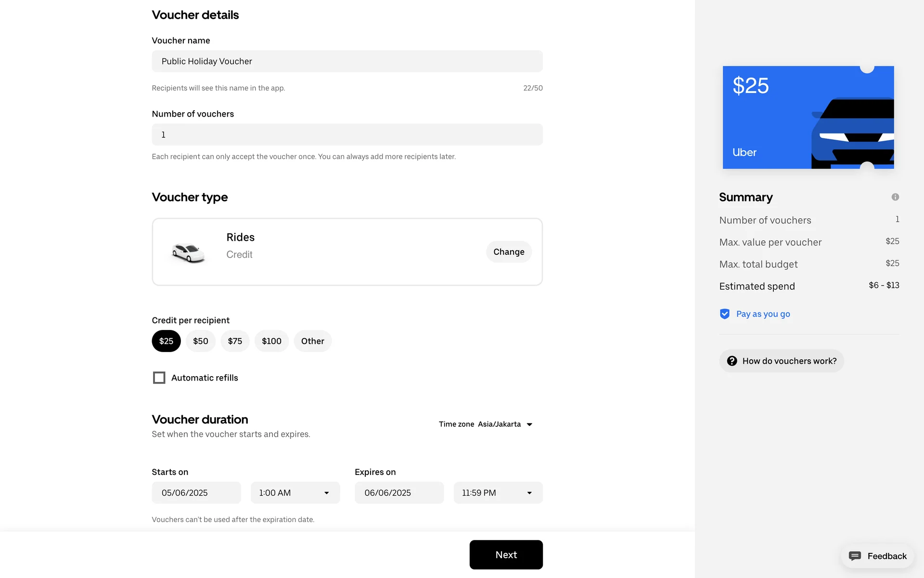Viewport: 924px width, 578px height.
Task: Open the Pay as you go link
Action: coord(763,314)
